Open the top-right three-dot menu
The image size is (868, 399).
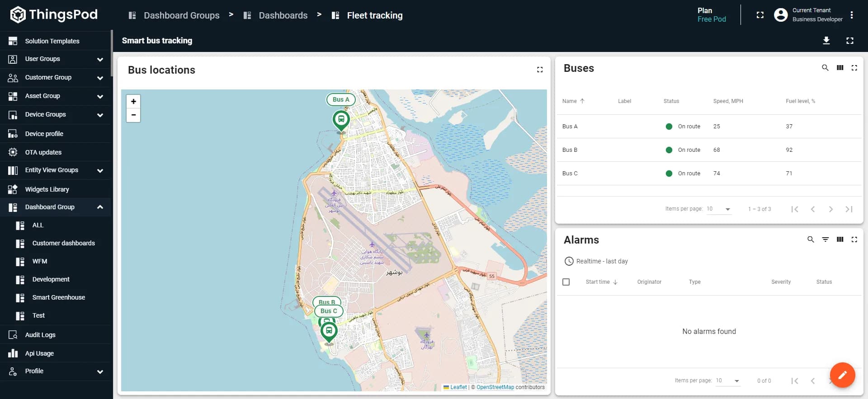851,15
